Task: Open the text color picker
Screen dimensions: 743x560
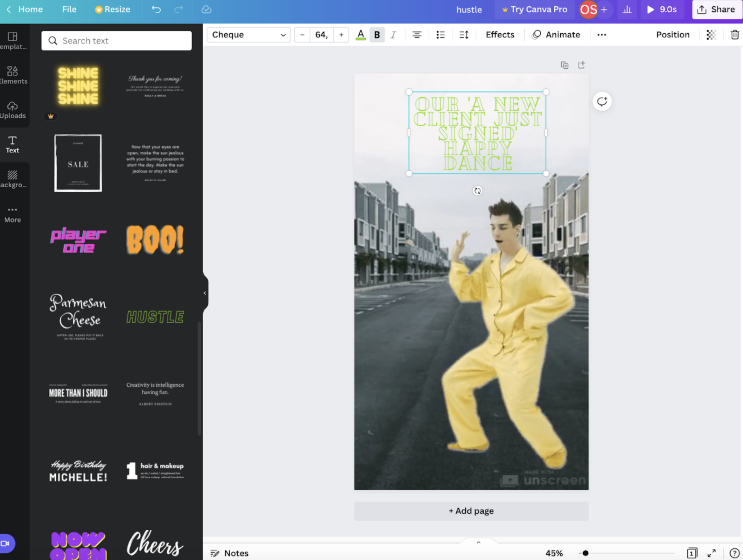Action: pos(361,35)
